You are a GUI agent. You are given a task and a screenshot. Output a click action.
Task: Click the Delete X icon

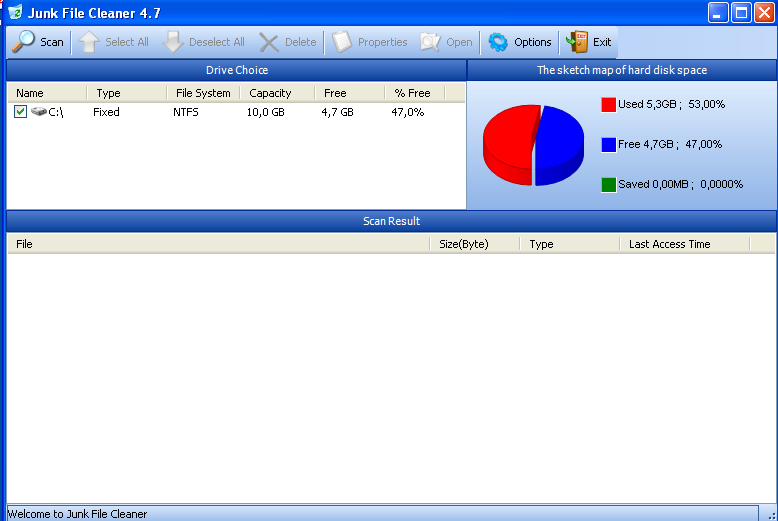(x=269, y=43)
